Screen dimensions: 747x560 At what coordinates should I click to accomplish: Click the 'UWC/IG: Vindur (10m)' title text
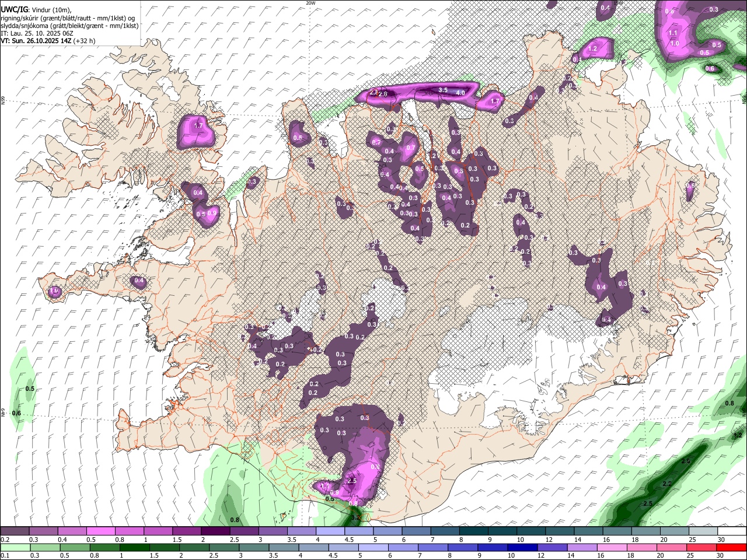(x=36, y=10)
